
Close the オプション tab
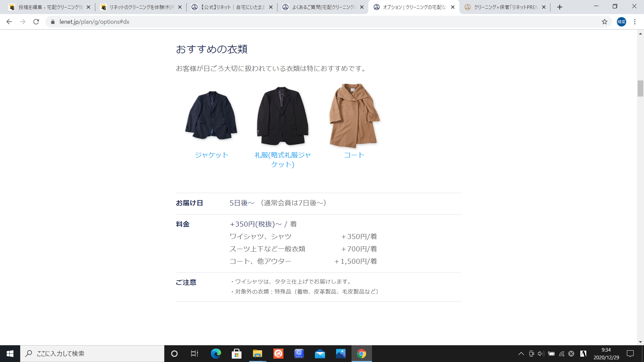(x=453, y=7)
